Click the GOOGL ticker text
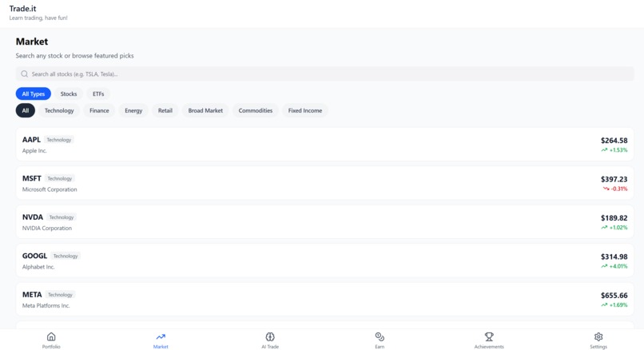This screenshot has height=350, width=644. click(34, 256)
